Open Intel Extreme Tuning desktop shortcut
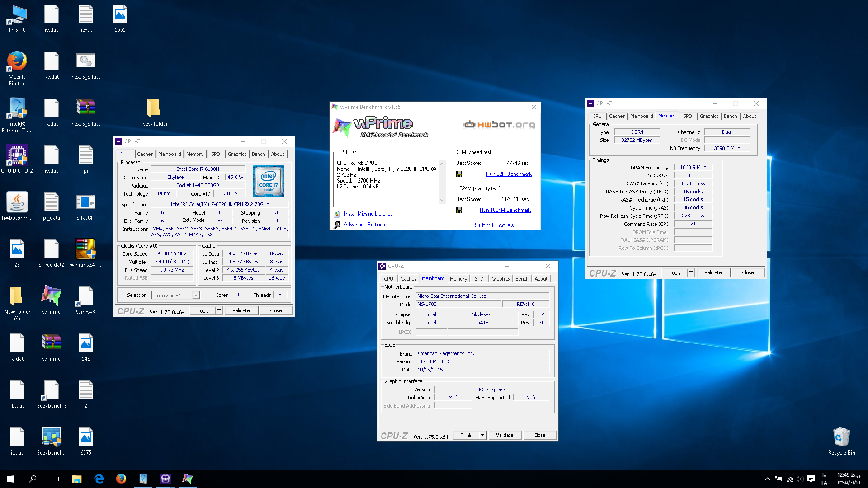The height and width of the screenshot is (488, 868). coord(17,116)
